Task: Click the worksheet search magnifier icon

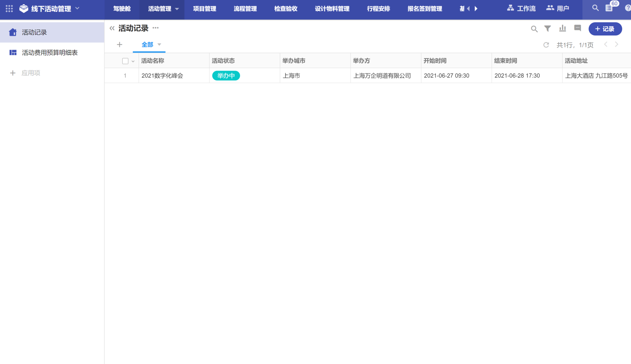Action: pyautogui.click(x=534, y=29)
